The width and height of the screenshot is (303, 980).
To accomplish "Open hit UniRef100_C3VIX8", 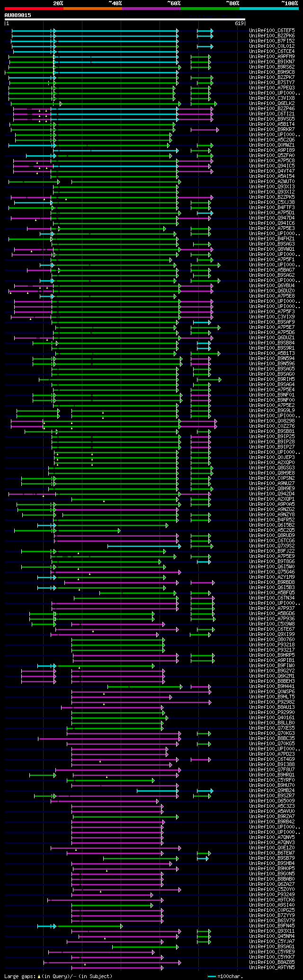I will point(272,98).
